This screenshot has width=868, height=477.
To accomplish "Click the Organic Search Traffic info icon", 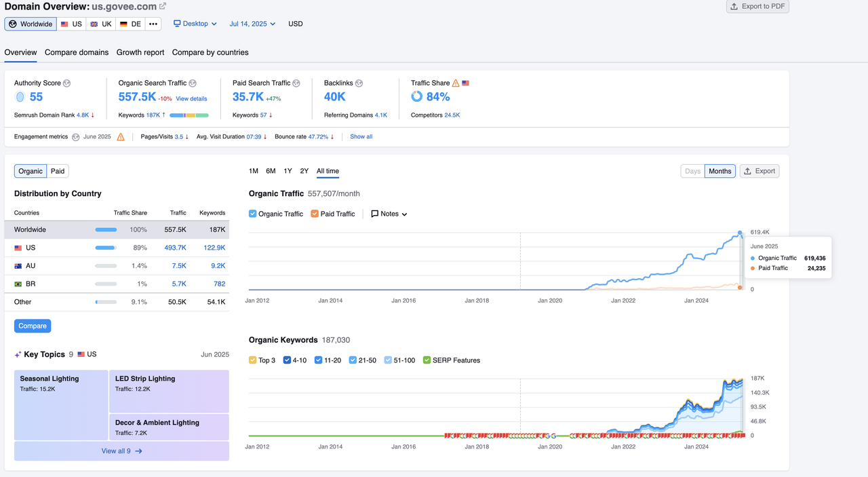I will click(x=193, y=83).
